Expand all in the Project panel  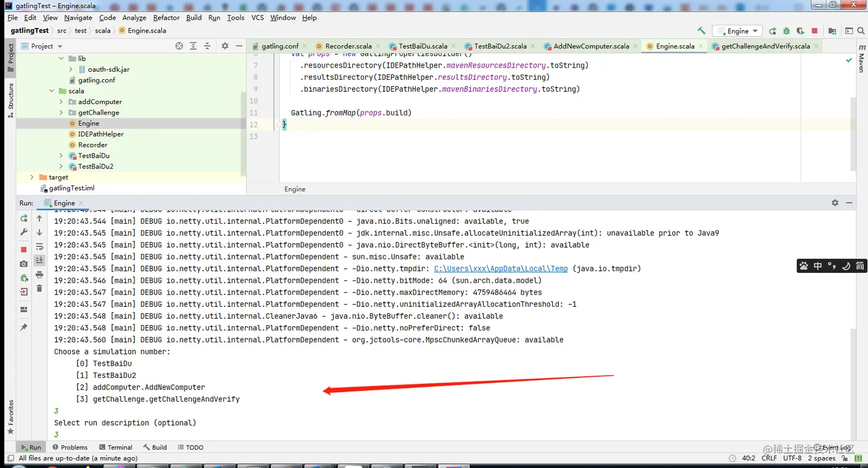(193, 46)
